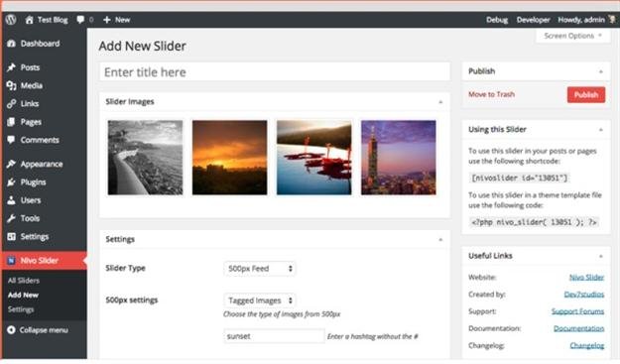Click the plus New icon
Screen dimensions: 620x364
[107, 20]
